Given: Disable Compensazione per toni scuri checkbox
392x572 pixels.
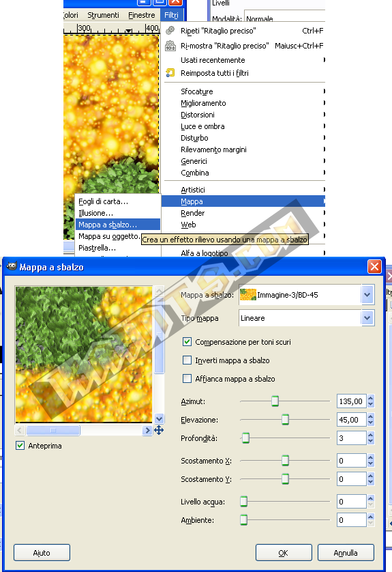Looking at the screenshot, I should pos(187,342).
